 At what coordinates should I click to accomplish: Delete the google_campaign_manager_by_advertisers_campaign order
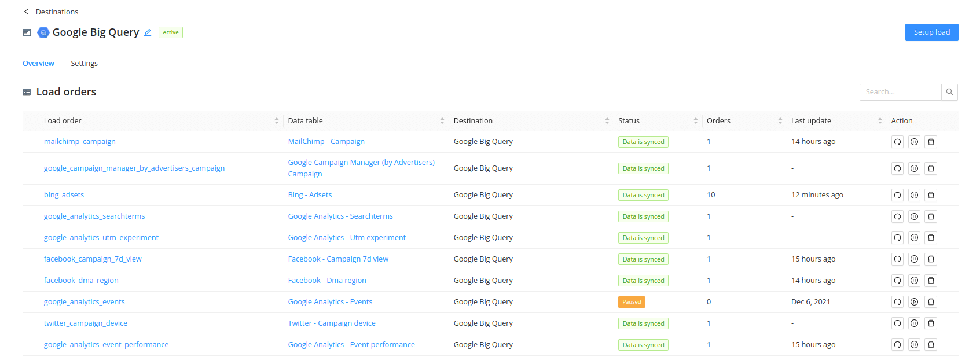(x=931, y=168)
